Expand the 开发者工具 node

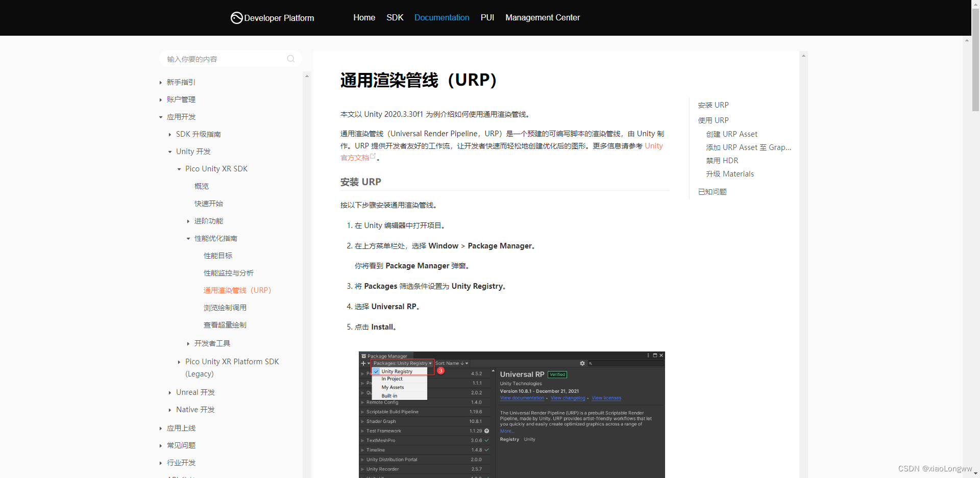point(188,344)
